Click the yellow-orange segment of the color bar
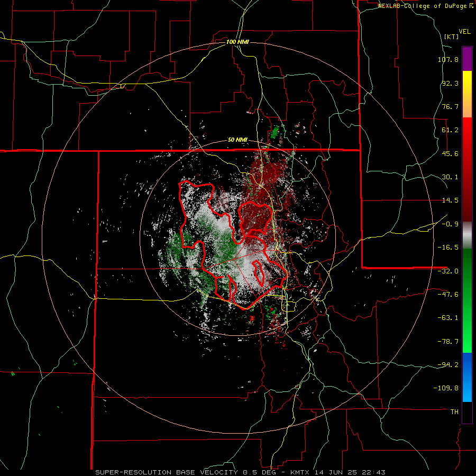 pyautogui.click(x=467, y=94)
